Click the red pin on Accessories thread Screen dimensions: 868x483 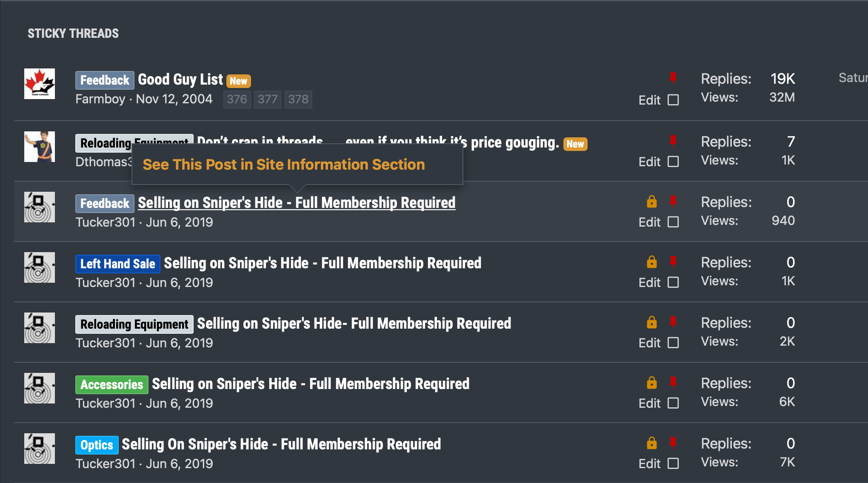[673, 383]
